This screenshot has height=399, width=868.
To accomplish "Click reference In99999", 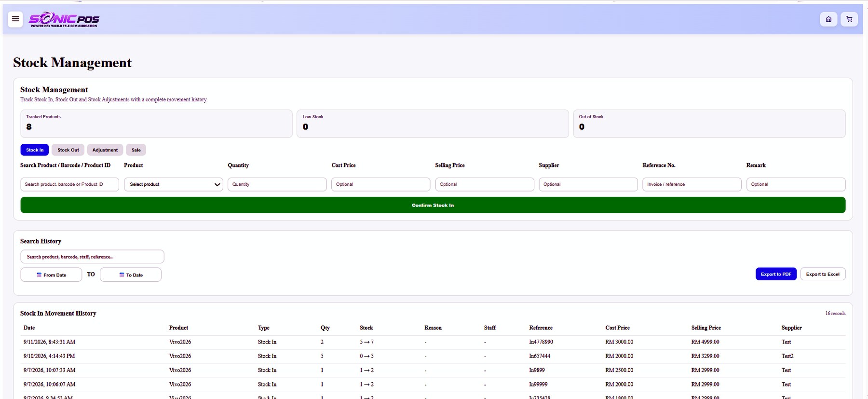I will [x=538, y=385].
